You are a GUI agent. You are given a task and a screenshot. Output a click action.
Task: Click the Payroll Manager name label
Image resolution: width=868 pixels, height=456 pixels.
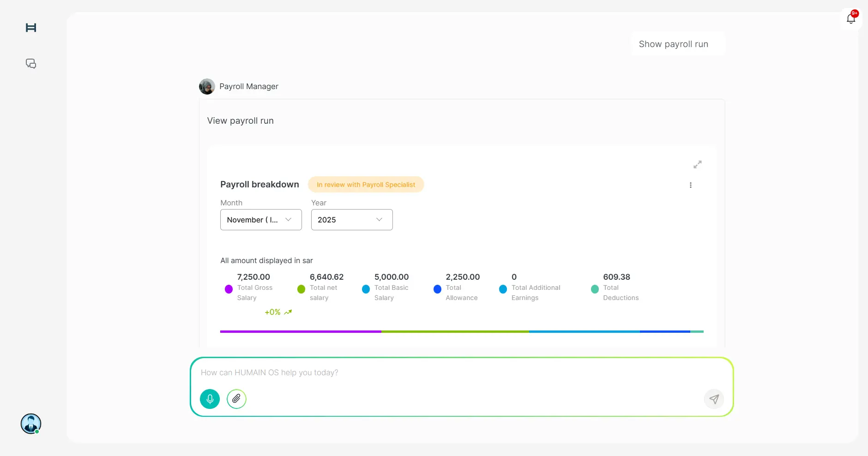click(x=249, y=86)
